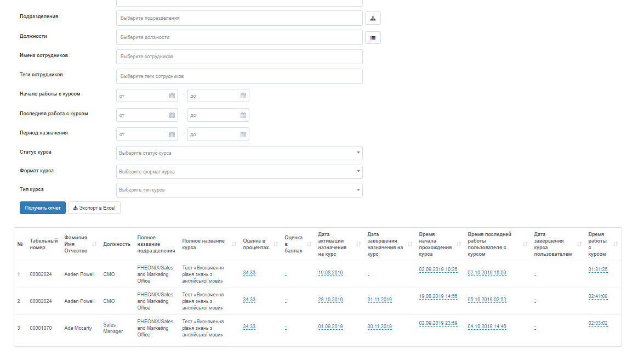This screenshot has width=644, height=360.
Task: Sort by 'Полное название курса' sort arrows
Action: [x=234, y=244]
